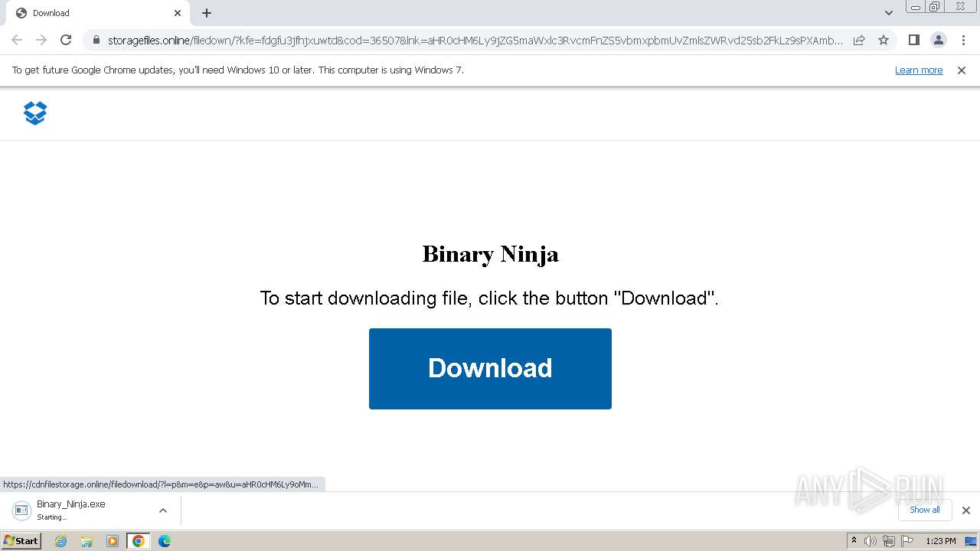The image size is (980, 551).
Task: Close the Download tab
Action: pos(177,13)
